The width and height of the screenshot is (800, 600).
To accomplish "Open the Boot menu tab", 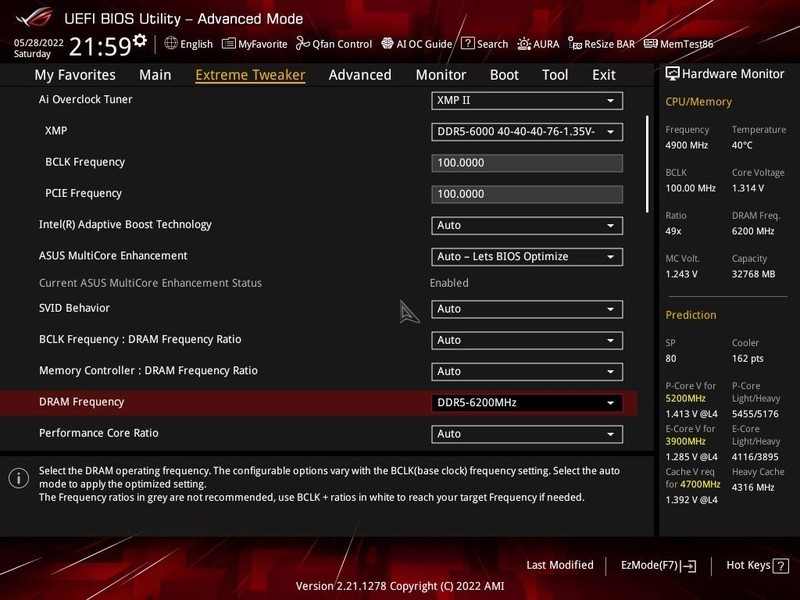I will (x=504, y=74).
